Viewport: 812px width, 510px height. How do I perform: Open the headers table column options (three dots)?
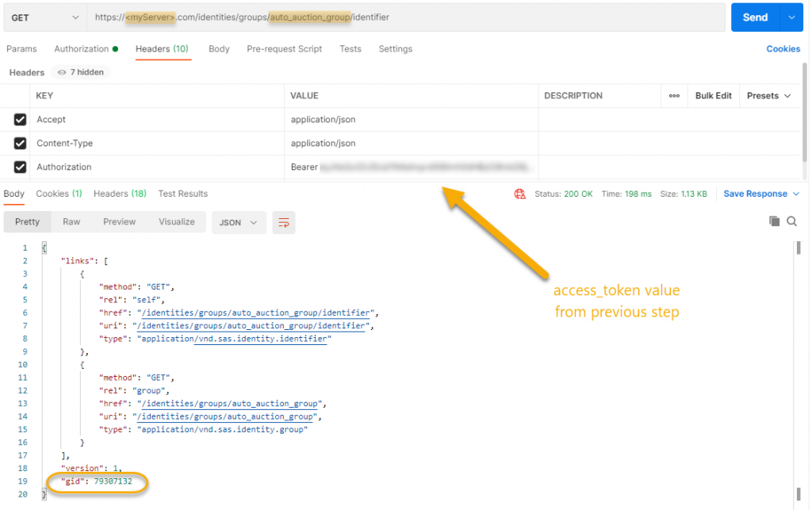tap(674, 96)
